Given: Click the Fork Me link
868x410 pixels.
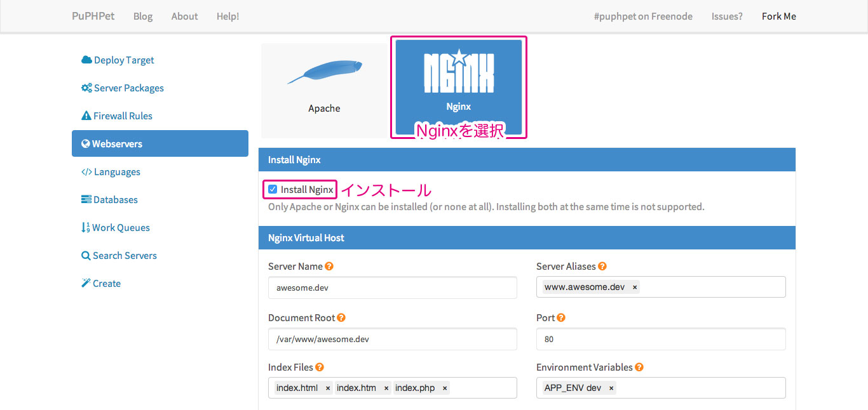Looking at the screenshot, I should click(x=779, y=17).
